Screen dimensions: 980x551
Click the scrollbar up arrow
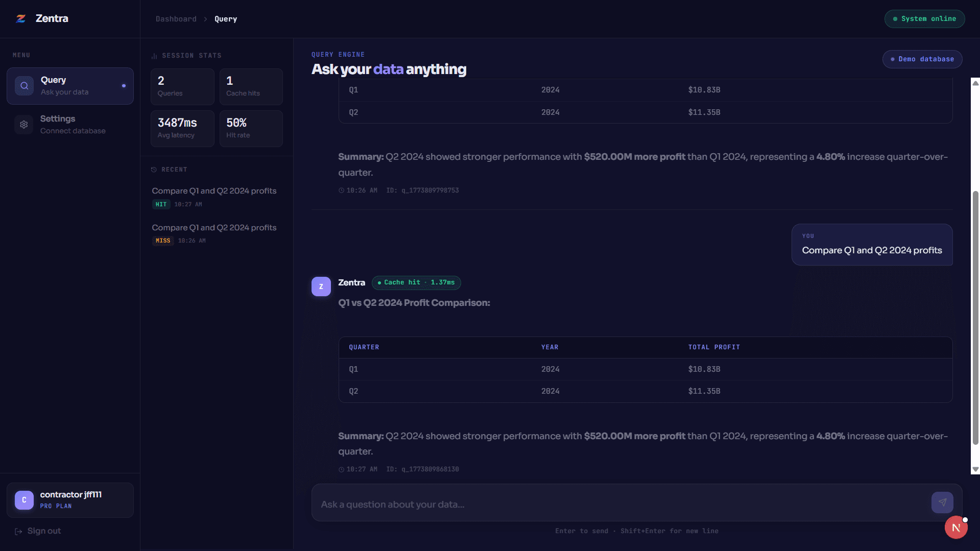(975, 83)
